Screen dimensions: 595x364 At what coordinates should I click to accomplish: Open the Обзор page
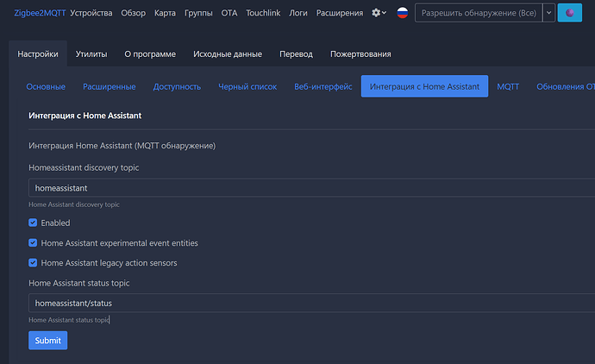click(133, 13)
